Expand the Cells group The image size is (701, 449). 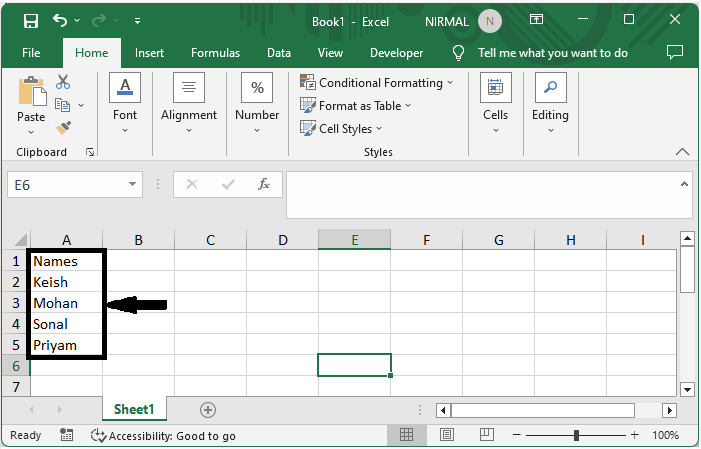(495, 103)
